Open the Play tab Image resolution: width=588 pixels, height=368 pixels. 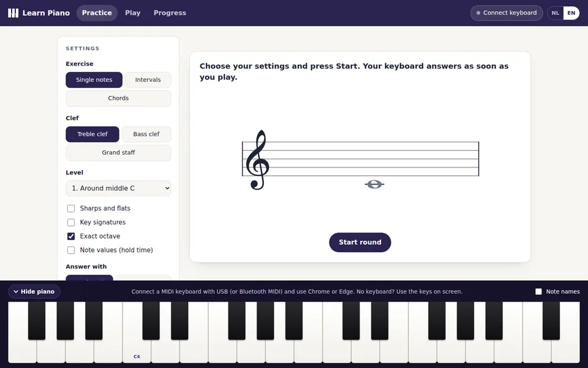(133, 13)
